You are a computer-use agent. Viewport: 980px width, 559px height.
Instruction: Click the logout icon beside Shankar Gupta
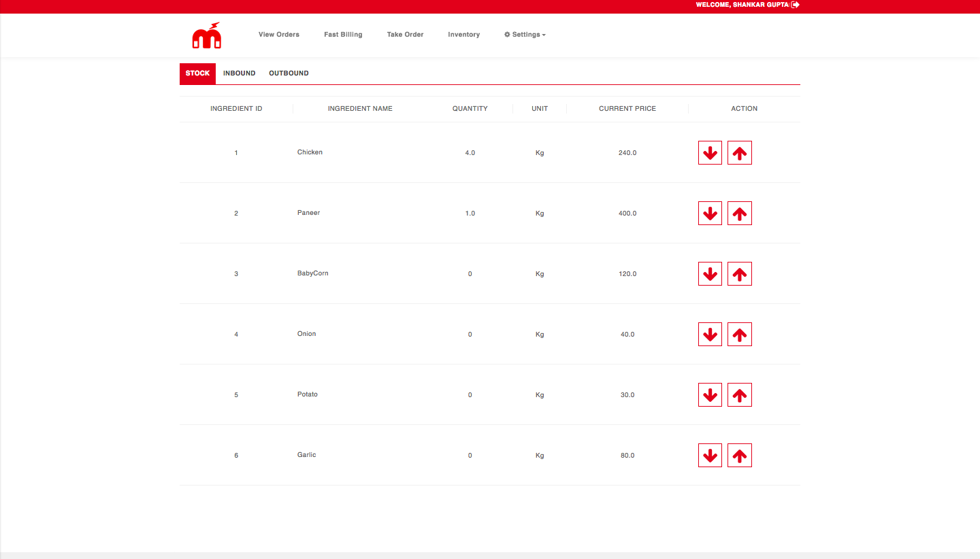point(795,5)
